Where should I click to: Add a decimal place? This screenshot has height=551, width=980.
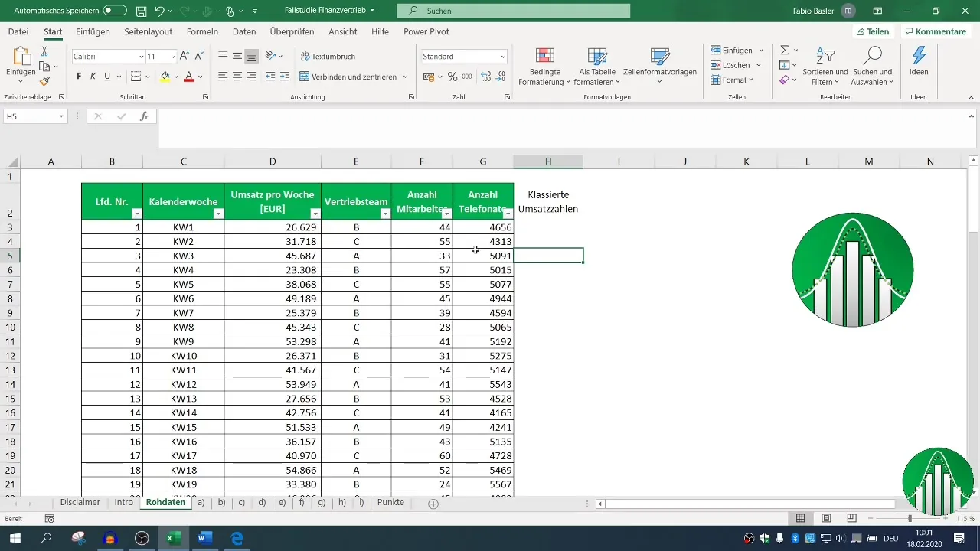click(x=485, y=77)
